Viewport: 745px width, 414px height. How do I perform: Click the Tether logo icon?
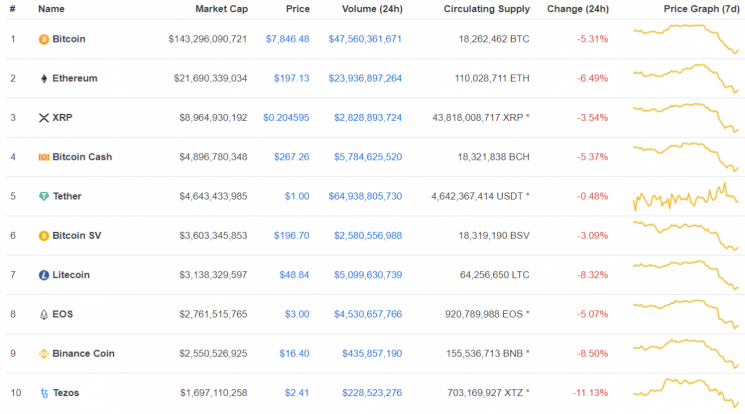pyautogui.click(x=44, y=196)
